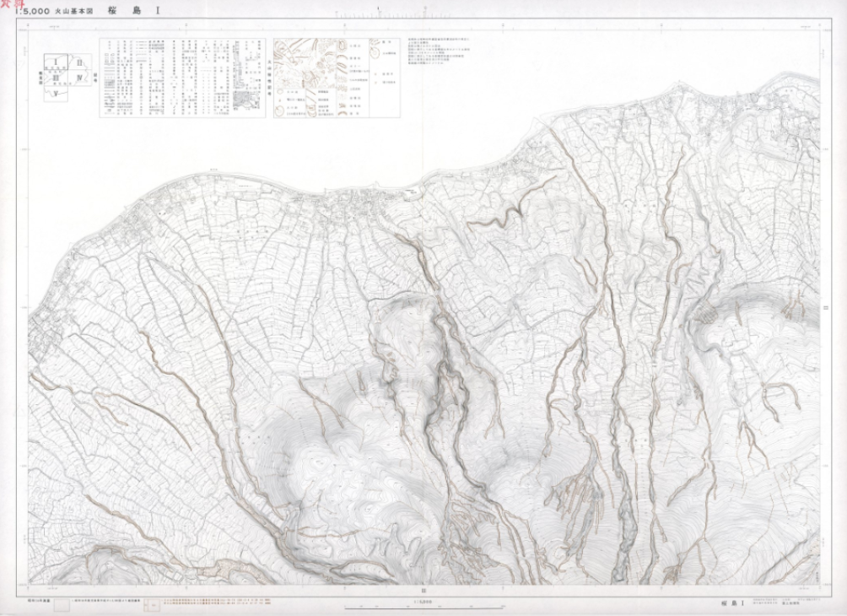Click the brown volcanic landform symbols legend
The width and height of the screenshot is (847, 616).
click(325, 78)
